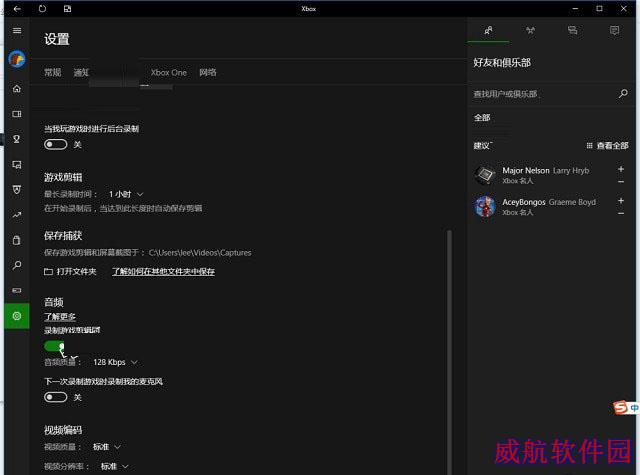This screenshot has width=640, height=475.
Task: Add AceyBongos as friend
Action: (621, 200)
